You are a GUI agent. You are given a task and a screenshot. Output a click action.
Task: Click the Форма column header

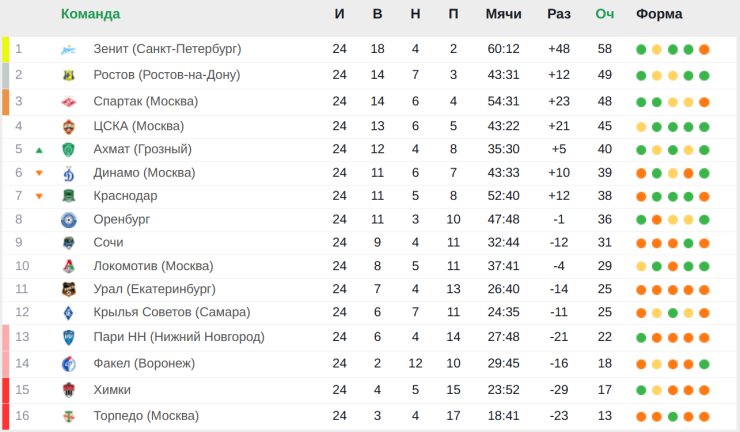click(x=659, y=14)
